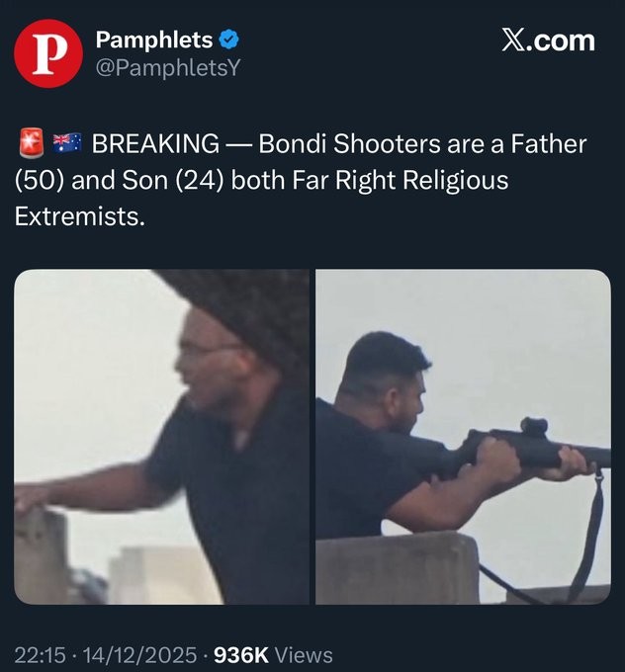
Task: Click the word BREAKING in the post
Action: 155,144
